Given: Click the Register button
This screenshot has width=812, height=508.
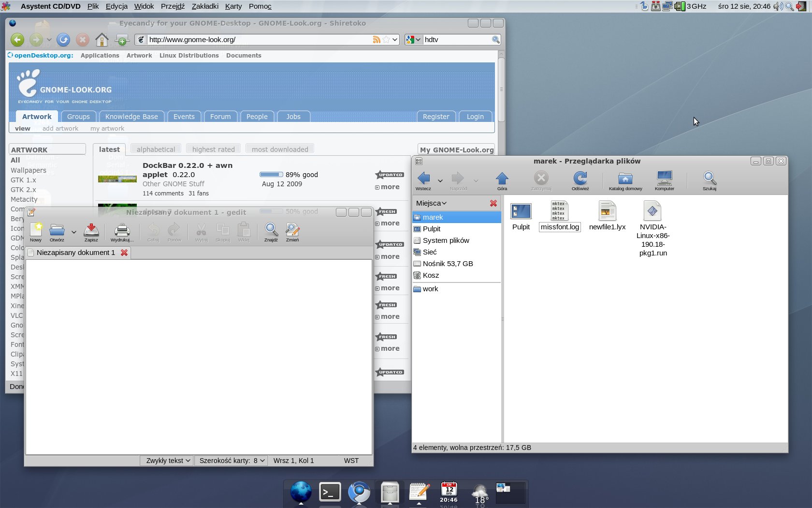Looking at the screenshot, I should click(436, 117).
